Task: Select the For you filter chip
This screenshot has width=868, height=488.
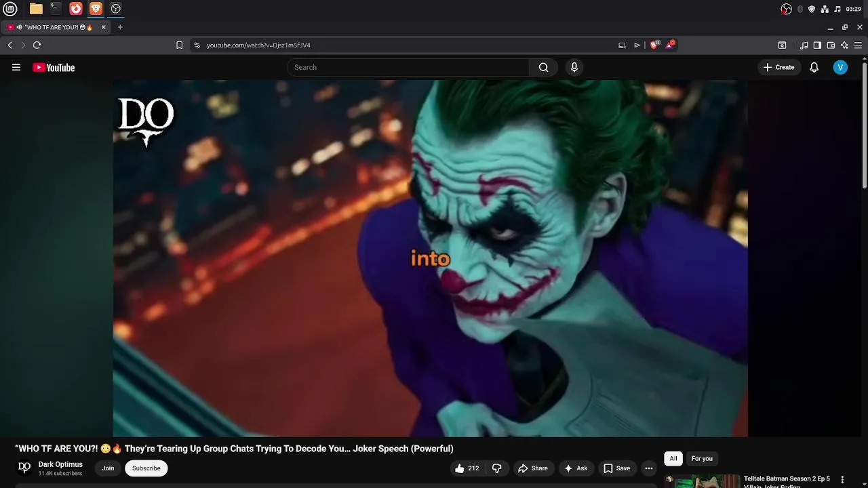Action: [702, 459]
